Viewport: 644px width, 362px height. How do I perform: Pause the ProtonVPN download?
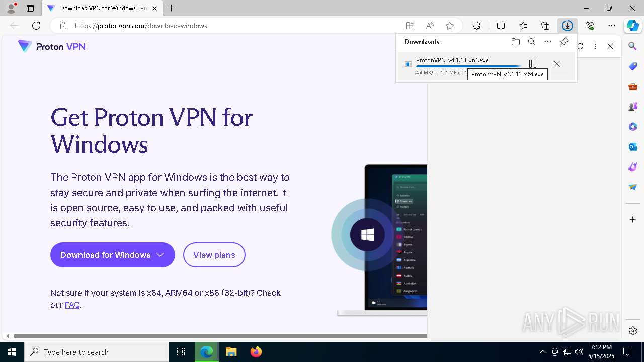point(533,64)
